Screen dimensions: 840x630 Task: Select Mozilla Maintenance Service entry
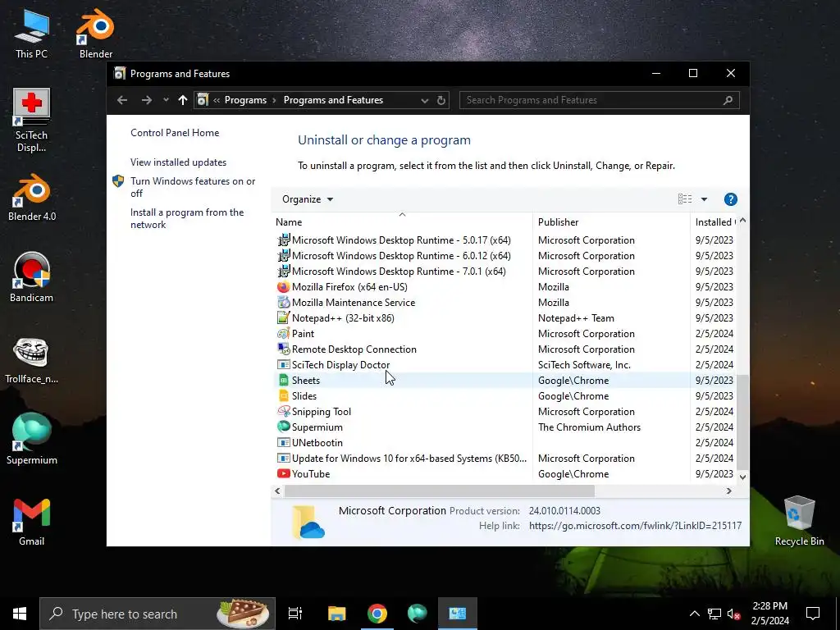[504, 302]
